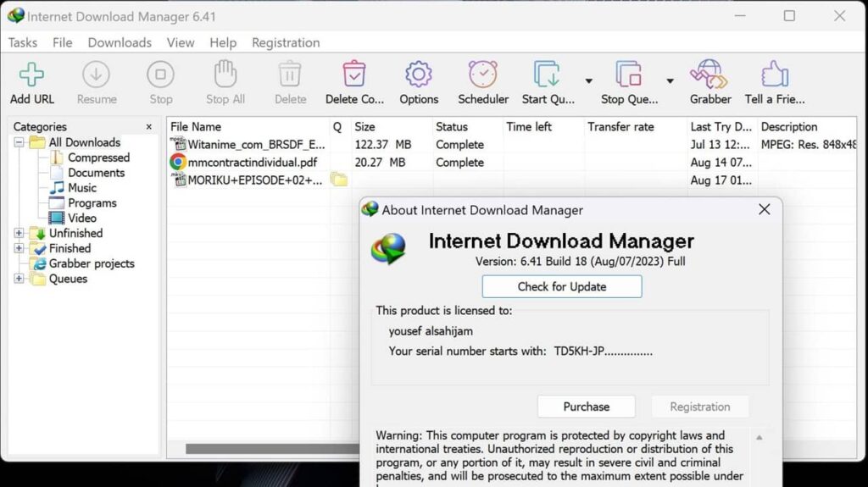
Task: Select the Music category
Action: (81, 188)
